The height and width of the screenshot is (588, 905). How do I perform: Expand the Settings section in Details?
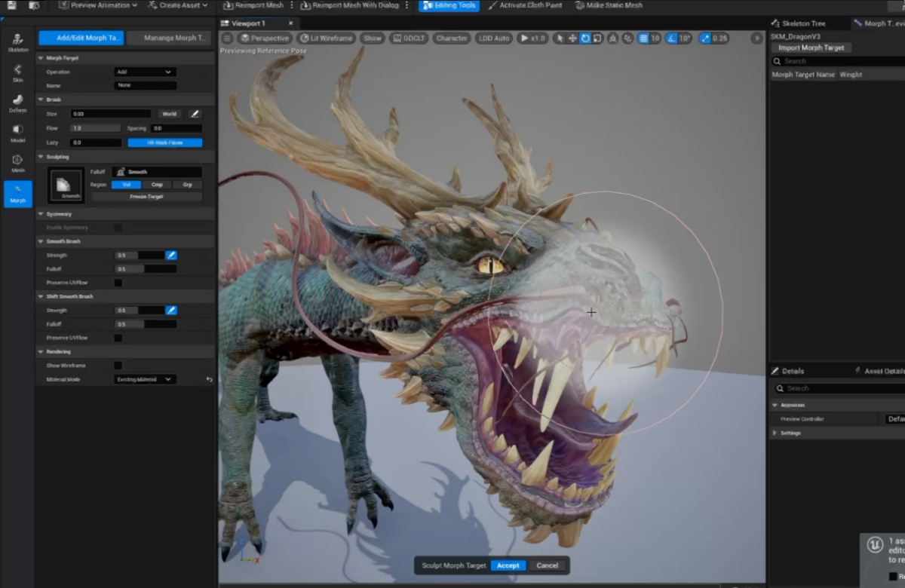[775, 433]
